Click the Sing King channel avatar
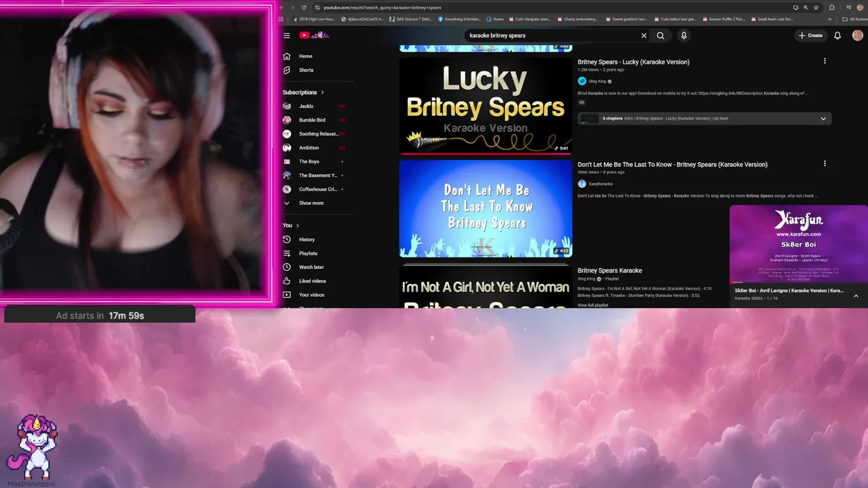Viewport: 868px width, 488px height. tap(582, 81)
